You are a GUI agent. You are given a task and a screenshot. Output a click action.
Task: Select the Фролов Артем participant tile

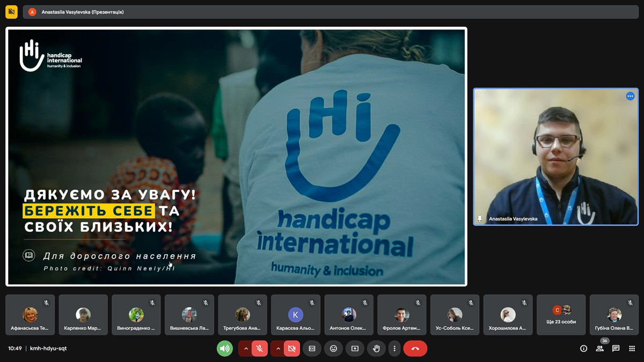(x=402, y=315)
